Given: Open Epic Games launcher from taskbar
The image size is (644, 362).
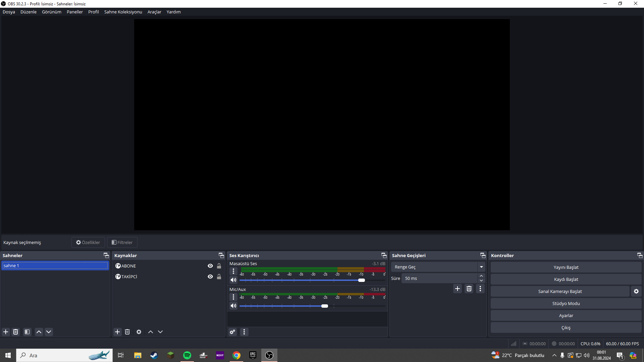Looking at the screenshot, I should (x=253, y=355).
